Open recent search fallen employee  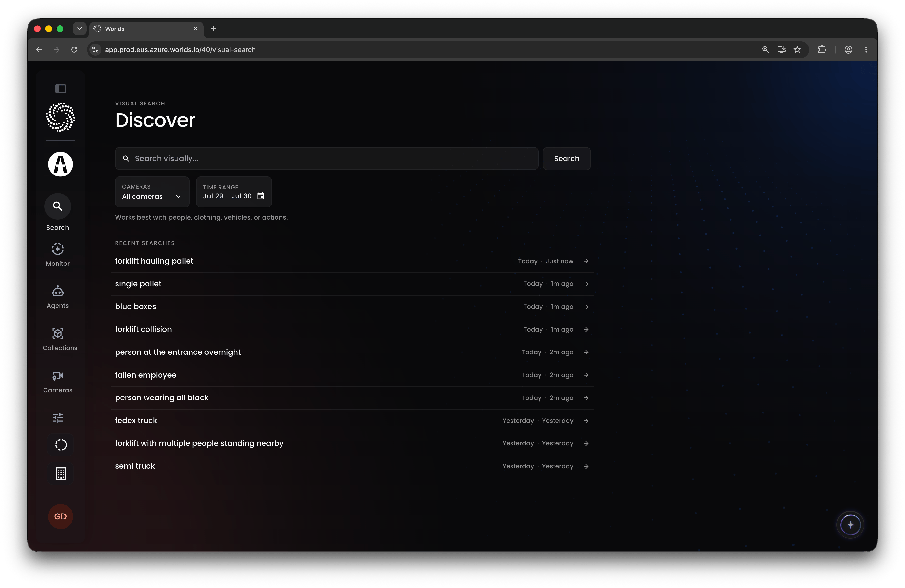(352, 375)
